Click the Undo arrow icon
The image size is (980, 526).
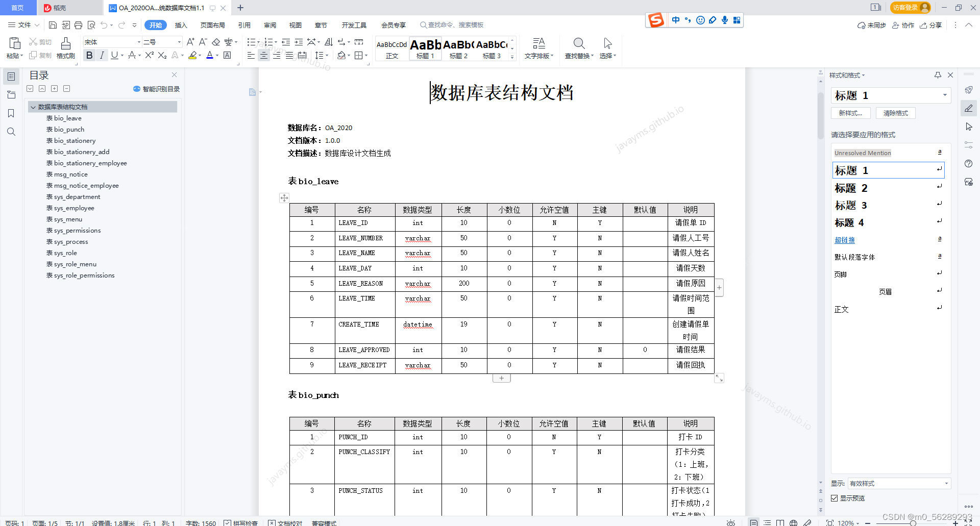tap(104, 25)
